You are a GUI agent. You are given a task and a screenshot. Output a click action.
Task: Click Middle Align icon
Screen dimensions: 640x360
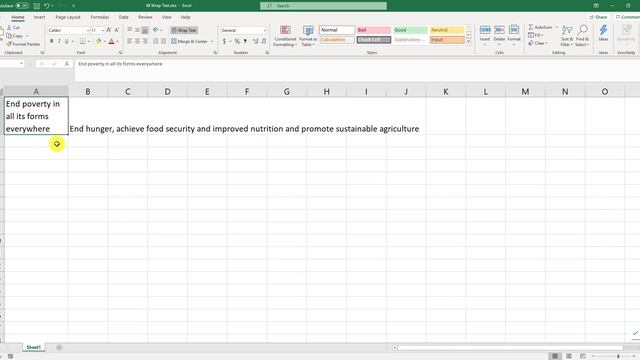click(137, 30)
